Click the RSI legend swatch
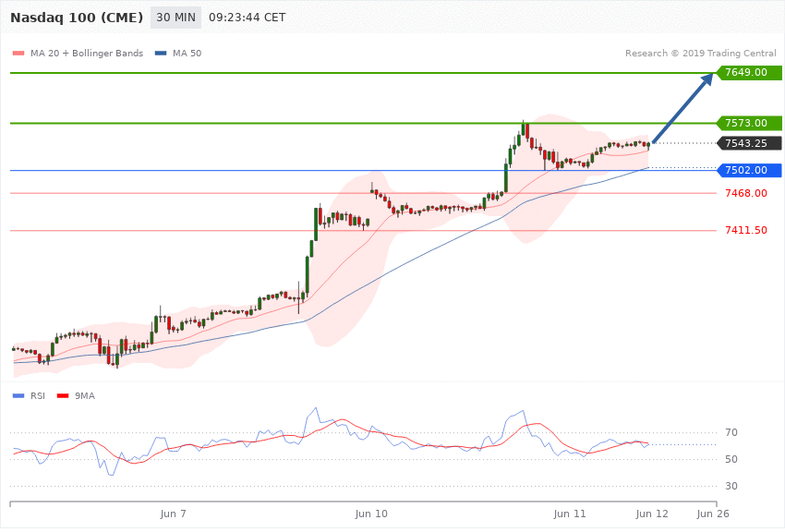 coord(18,396)
